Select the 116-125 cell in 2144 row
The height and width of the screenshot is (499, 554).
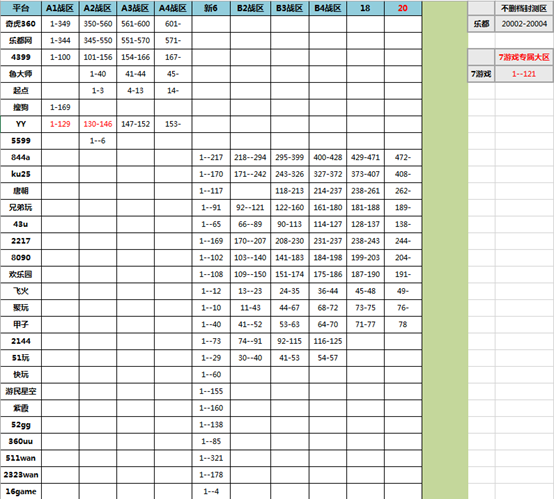coord(328,341)
